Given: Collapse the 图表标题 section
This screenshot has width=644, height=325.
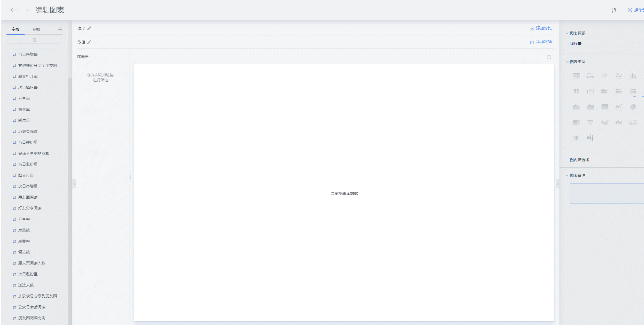Looking at the screenshot, I should (x=567, y=33).
